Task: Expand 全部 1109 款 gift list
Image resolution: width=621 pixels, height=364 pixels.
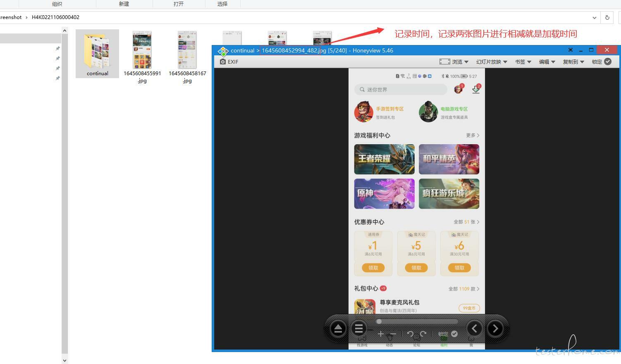Action: (464, 289)
